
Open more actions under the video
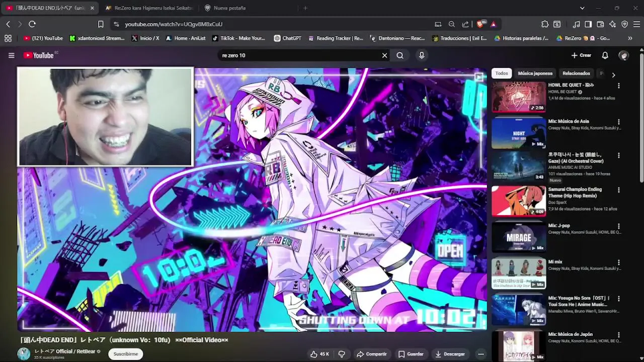pos(480,354)
